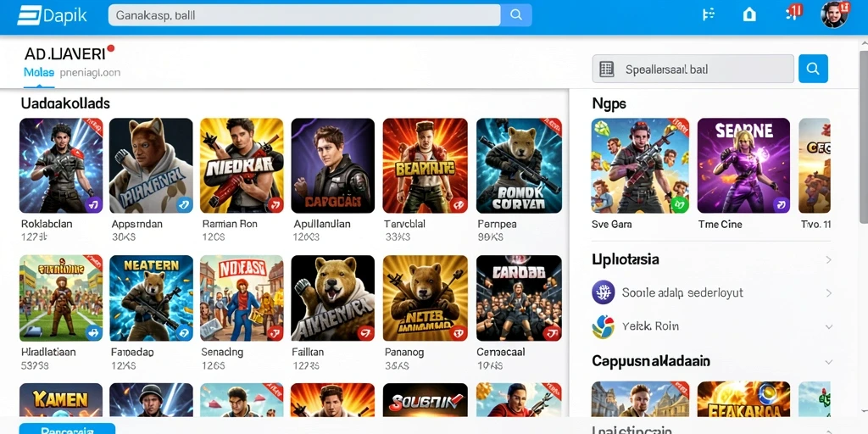The height and width of the screenshot is (434, 868).
Task: Click the top search magnifier button
Action: [516, 15]
